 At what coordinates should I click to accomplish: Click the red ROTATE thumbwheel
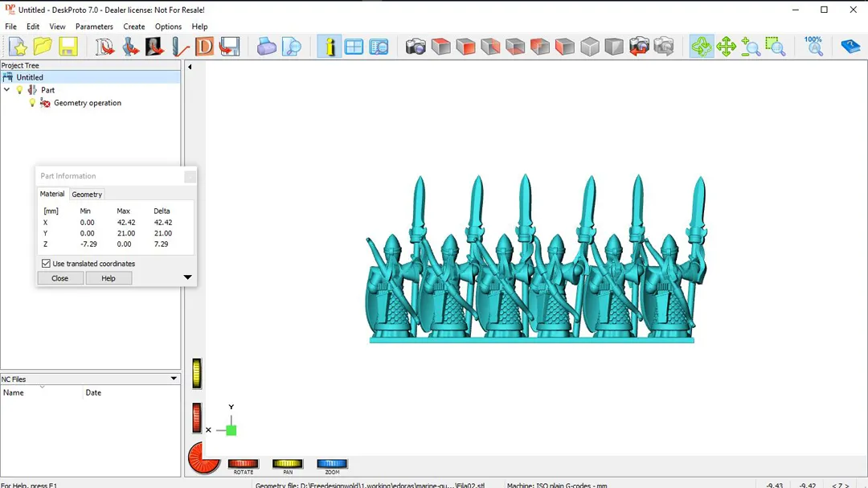(243, 464)
